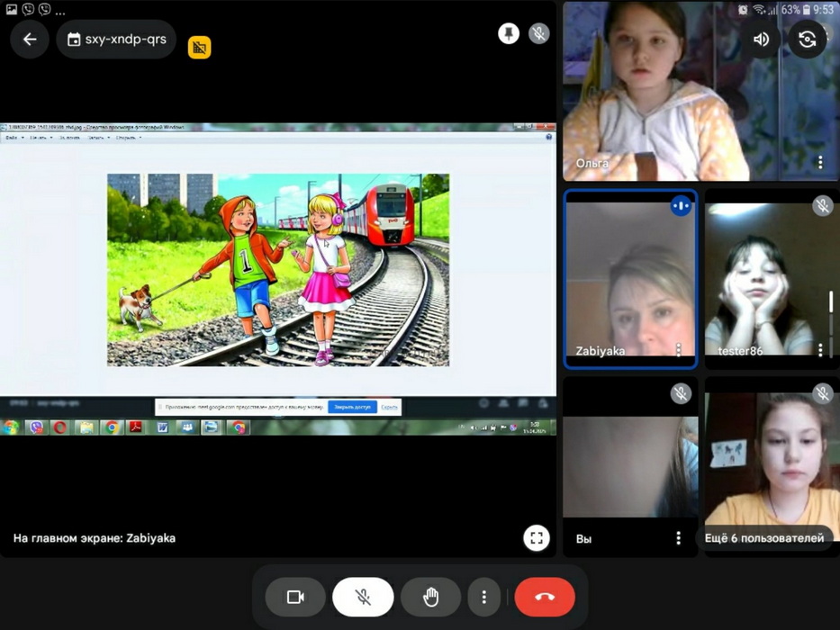
Task: Open photo viewer icon on shared taskbar
Action: [211, 427]
